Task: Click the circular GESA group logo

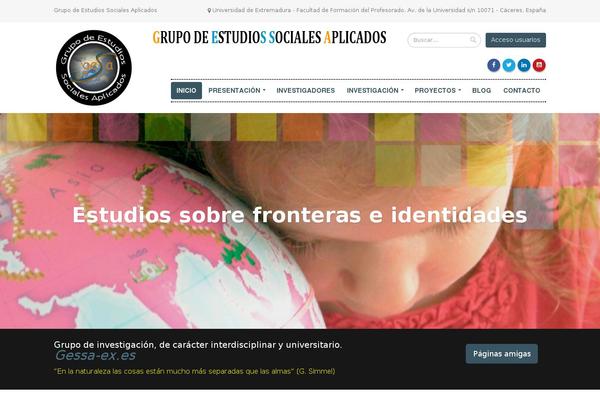Action: [94, 68]
